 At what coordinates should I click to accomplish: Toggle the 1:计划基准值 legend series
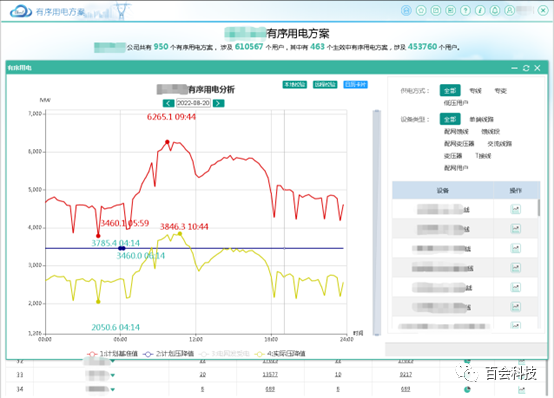[112, 353]
